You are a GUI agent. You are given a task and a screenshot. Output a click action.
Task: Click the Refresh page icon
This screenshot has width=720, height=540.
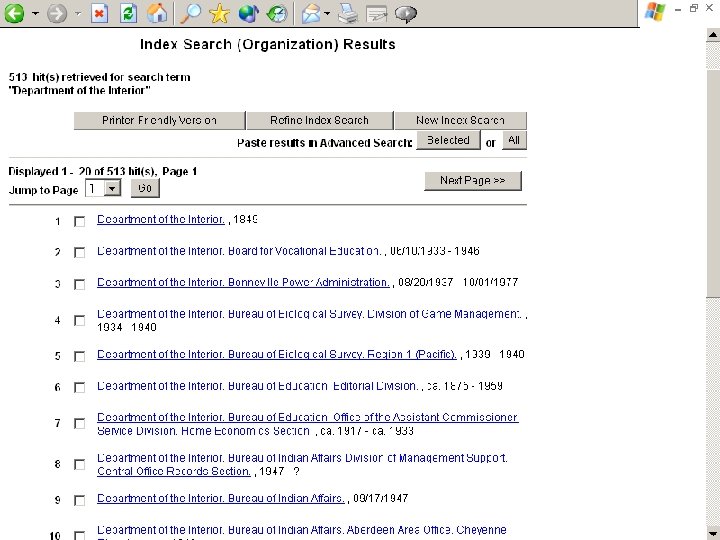[128, 13]
